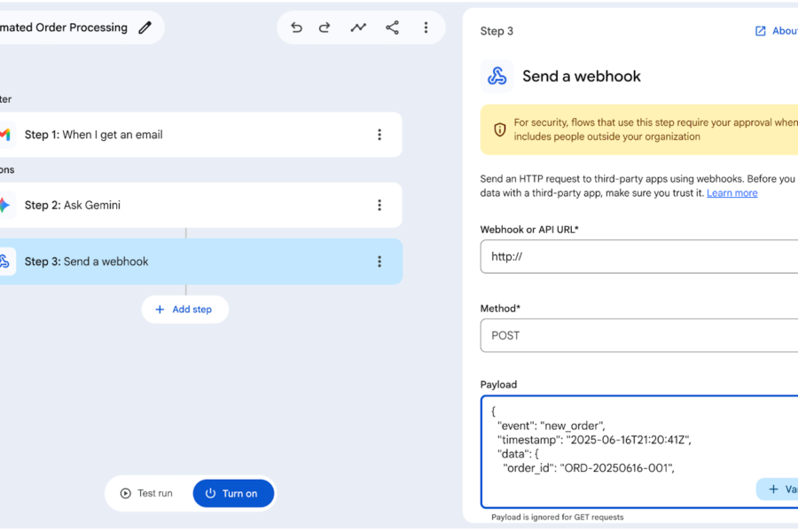Click the "Send a webhook" panel heading
This screenshot has height=532, width=798.
point(581,76)
